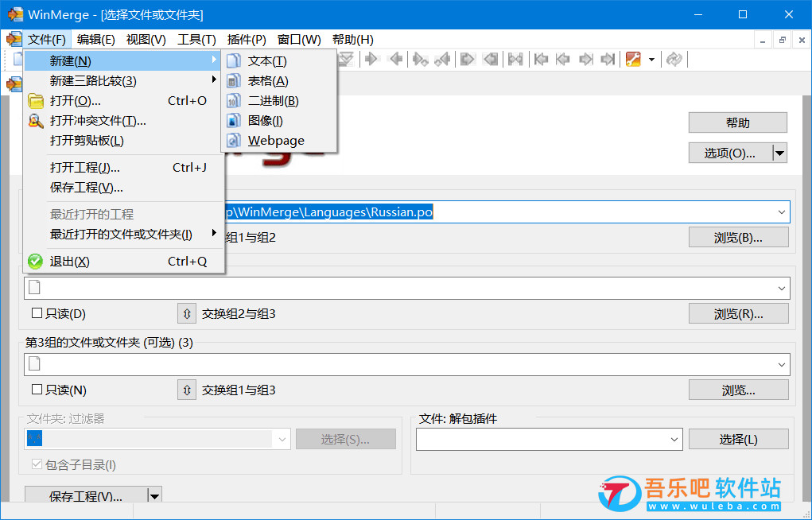Click the 选项(O)... button
The width and height of the screenshot is (812, 520).
click(730, 153)
